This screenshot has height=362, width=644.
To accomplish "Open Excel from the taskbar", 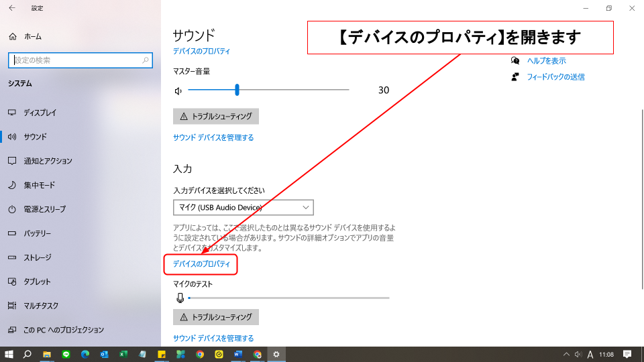I will click(x=123, y=354).
